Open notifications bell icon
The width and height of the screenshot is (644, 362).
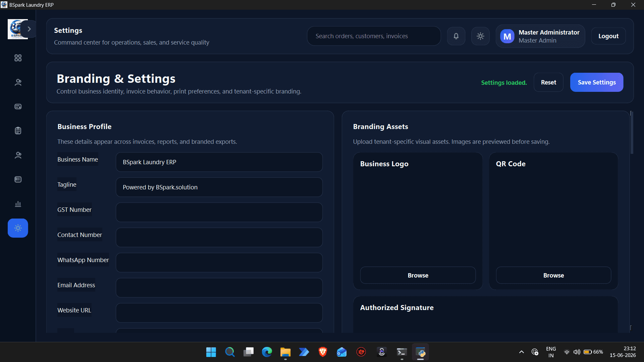point(456,36)
